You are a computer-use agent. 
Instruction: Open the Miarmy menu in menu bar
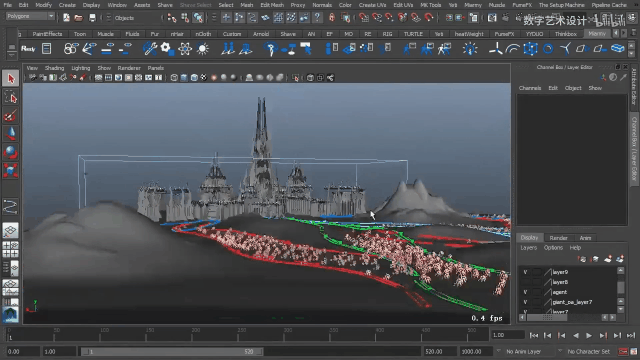(x=473, y=5)
